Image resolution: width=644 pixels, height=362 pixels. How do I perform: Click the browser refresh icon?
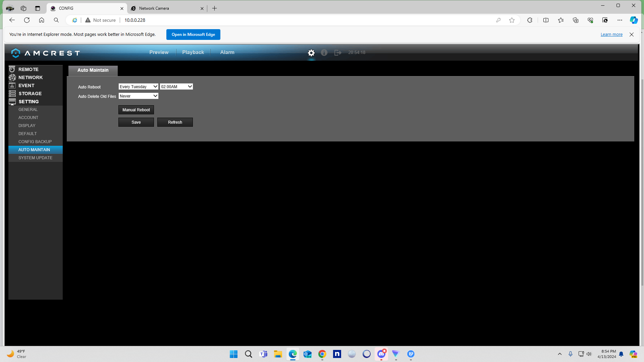coord(27,20)
